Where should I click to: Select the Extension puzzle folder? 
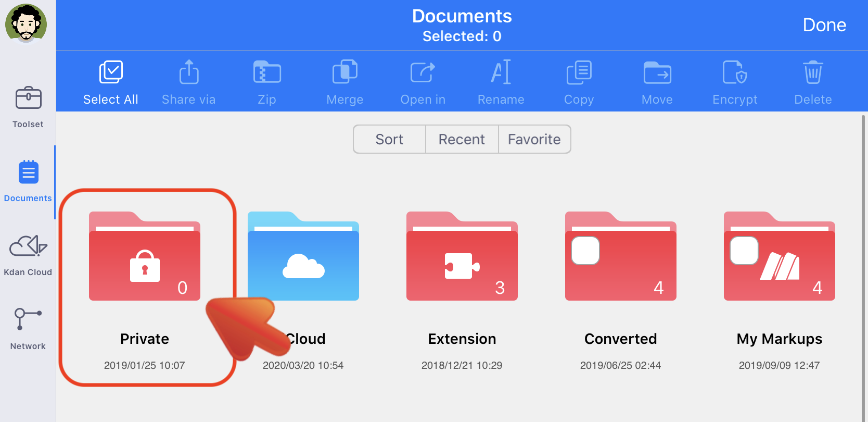coord(462,256)
